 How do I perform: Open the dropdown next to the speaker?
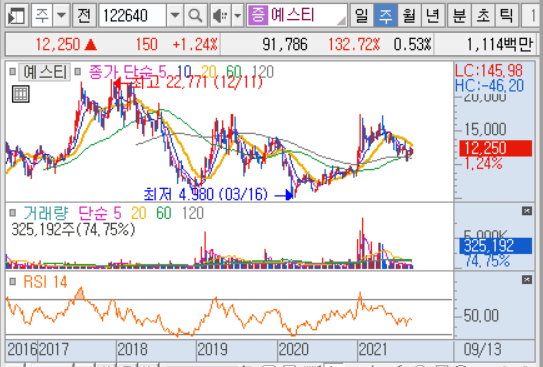(x=238, y=16)
